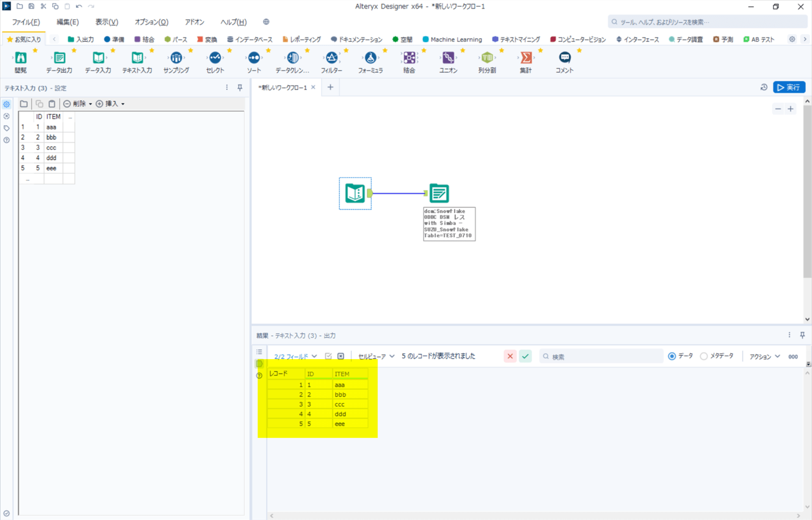The width and height of the screenshot is (812, 520).
Task: Open the アクション dropdown
Action: click(x=765, y=356)
